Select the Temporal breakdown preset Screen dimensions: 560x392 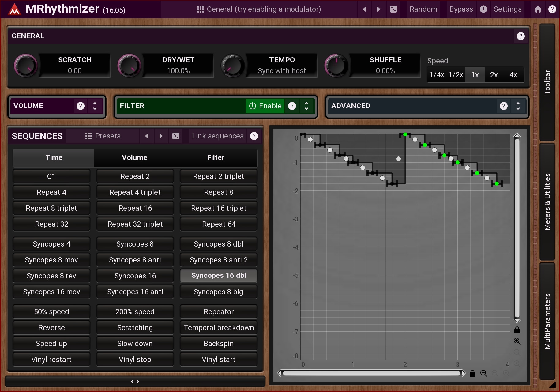(x=219, y=328)
